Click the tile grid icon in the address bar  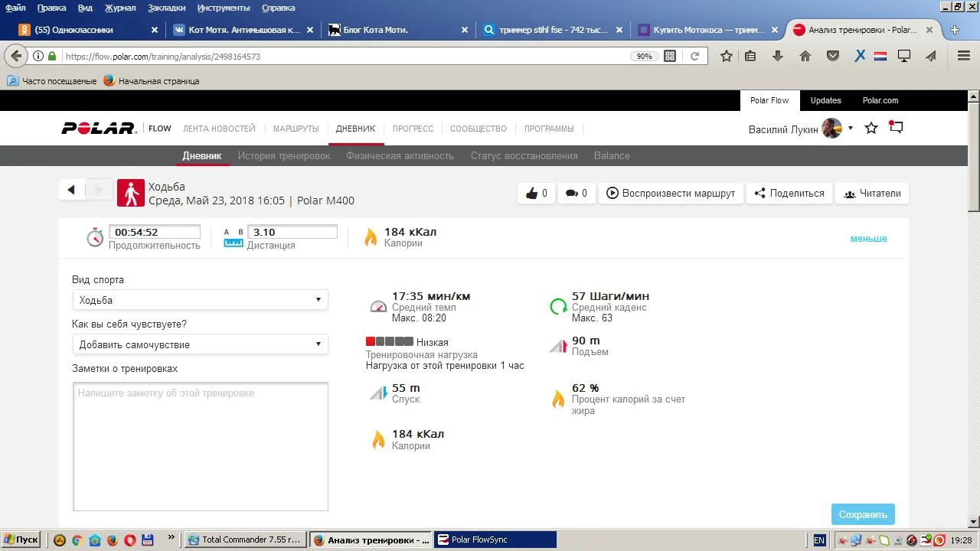tap(670, 56)
